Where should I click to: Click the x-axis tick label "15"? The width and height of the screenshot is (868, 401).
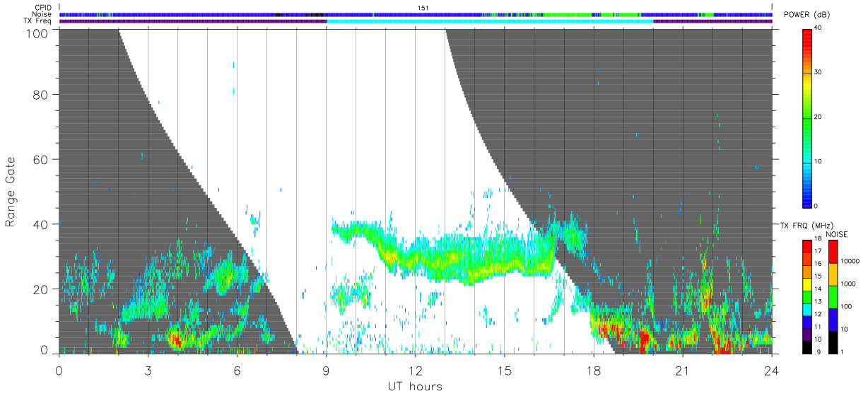(x=505, y=370)
